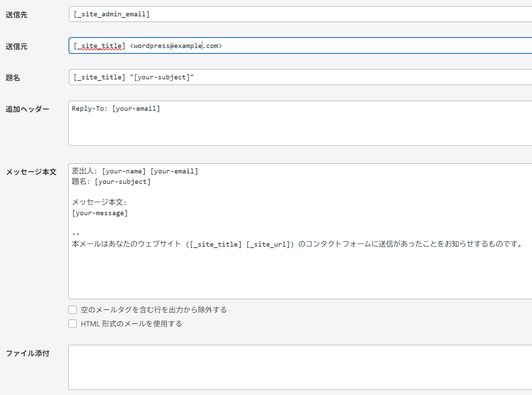Screen dimensions: 532x395
Task: Check the HTML 形式のメールを使用する checkbox
Action: (x=72, y=324)
